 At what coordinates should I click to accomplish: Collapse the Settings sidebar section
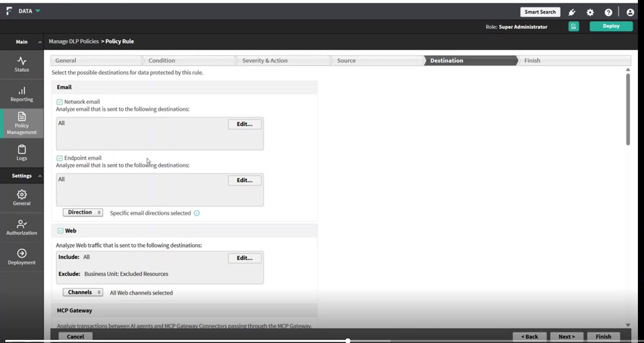point(40,176)
